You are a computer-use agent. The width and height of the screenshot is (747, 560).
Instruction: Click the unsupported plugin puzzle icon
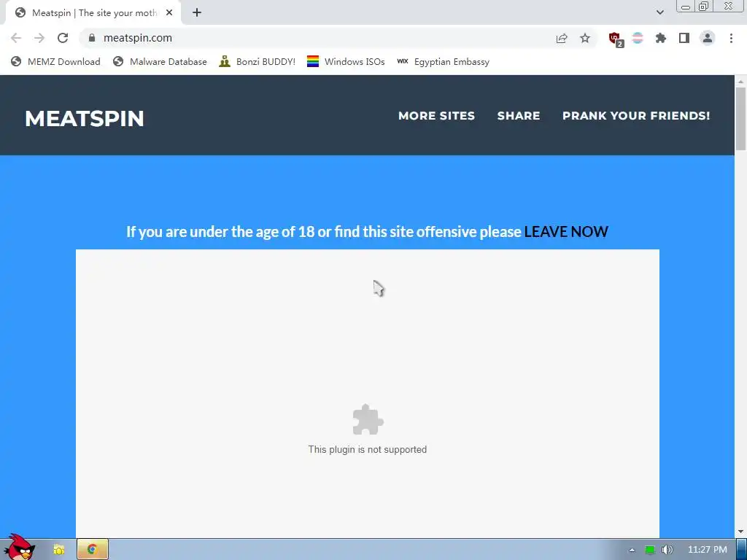click(368, 419)
